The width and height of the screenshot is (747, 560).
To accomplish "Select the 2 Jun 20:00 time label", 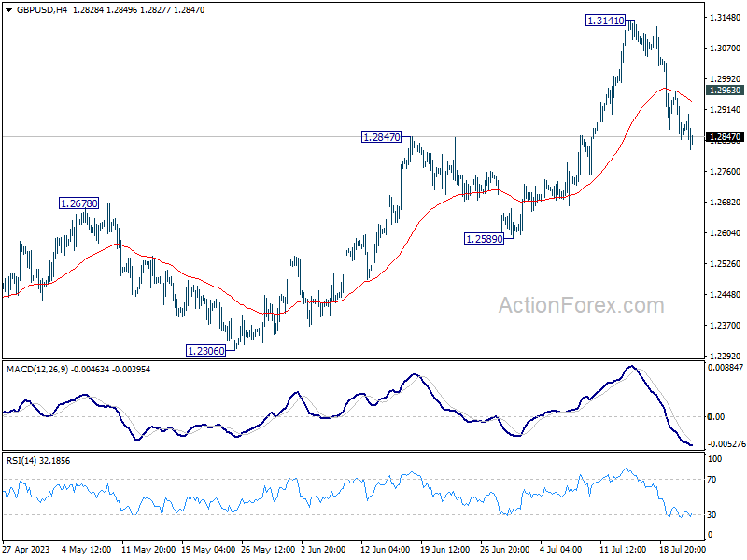I will coord(323,550).
